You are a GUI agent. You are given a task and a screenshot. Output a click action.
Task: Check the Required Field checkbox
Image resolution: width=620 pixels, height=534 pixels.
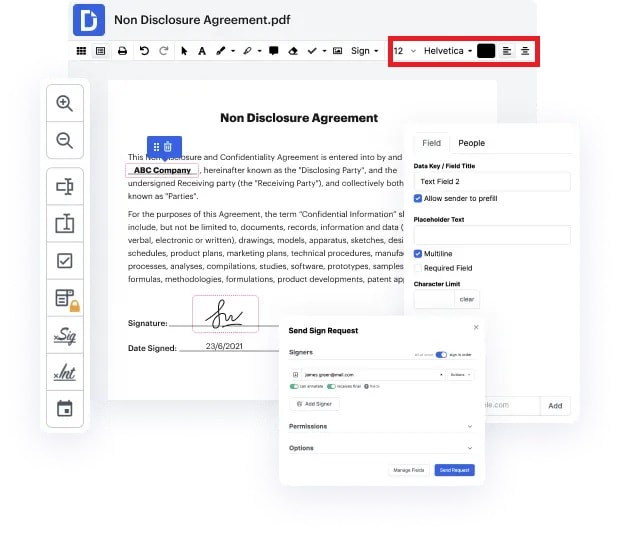click(418, 268)
